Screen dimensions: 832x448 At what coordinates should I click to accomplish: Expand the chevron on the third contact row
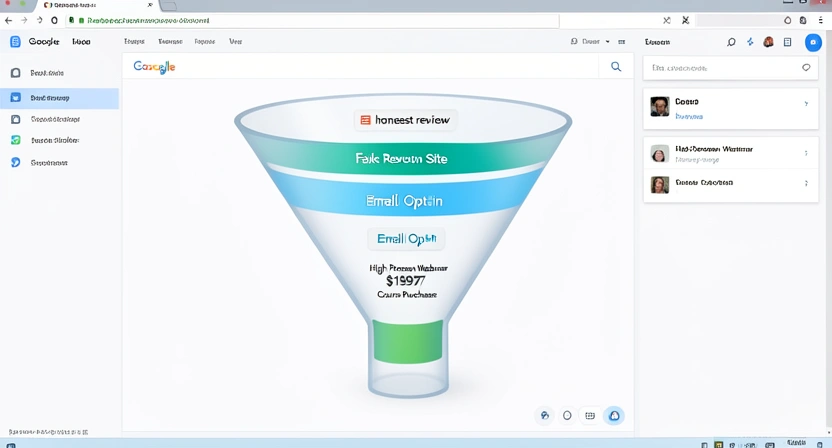click(806, 183)
